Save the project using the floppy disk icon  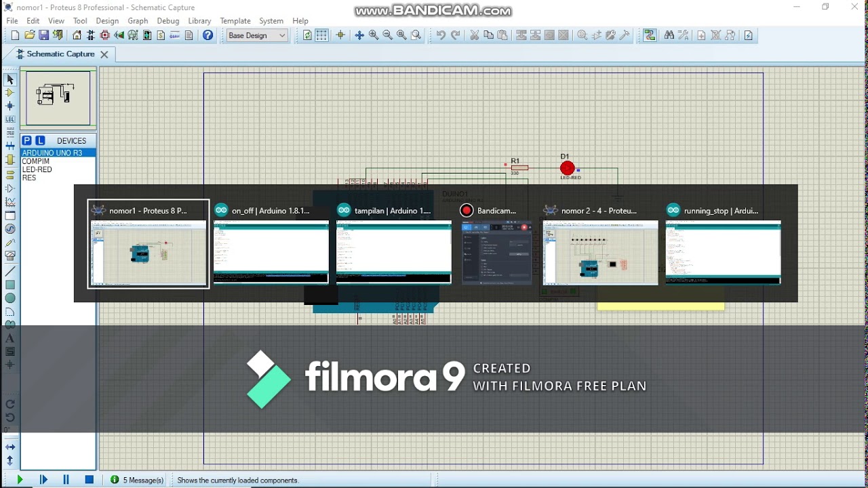pyautogui.click(x=43, y=35)
